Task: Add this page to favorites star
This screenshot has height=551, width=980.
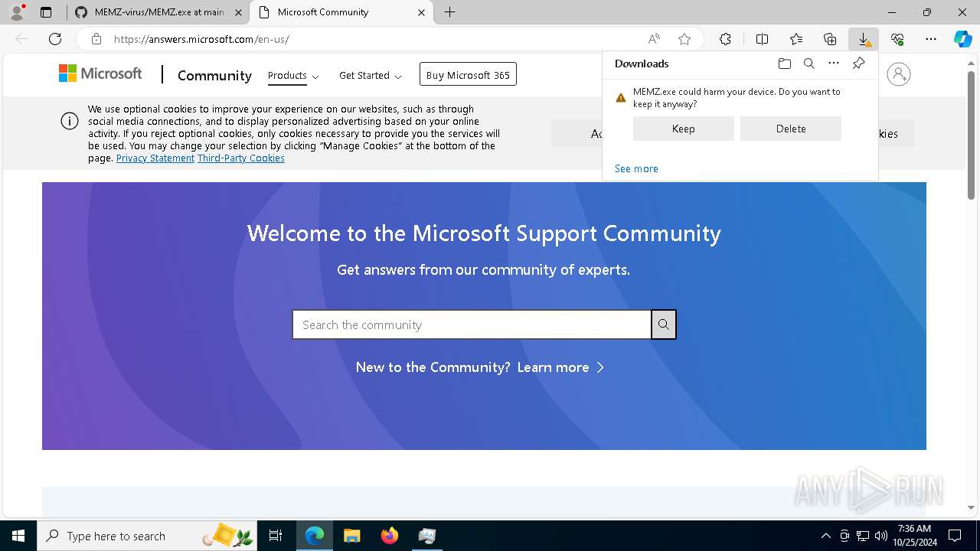Action: (684, 39)
